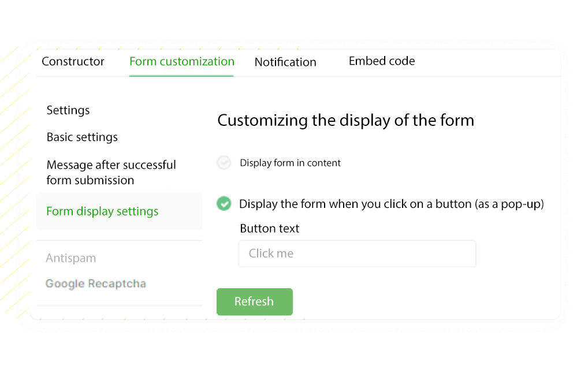Choose the 'Display the form when you click on a button' label

(391, 204)
